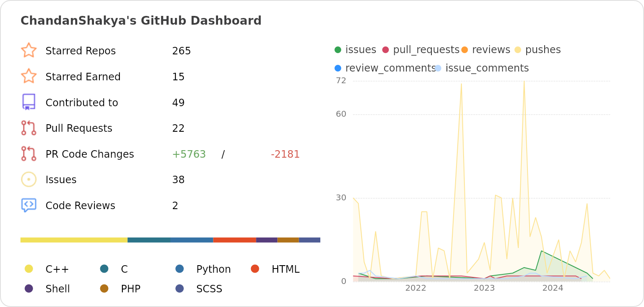Click the Issues label
The width and height of the screenshot is (644, 307).
click(61, 180)
